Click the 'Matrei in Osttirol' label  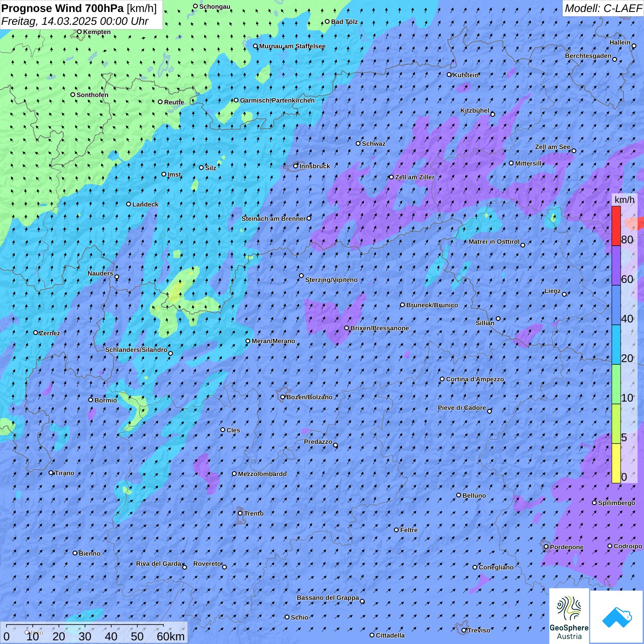click(494, 241)
